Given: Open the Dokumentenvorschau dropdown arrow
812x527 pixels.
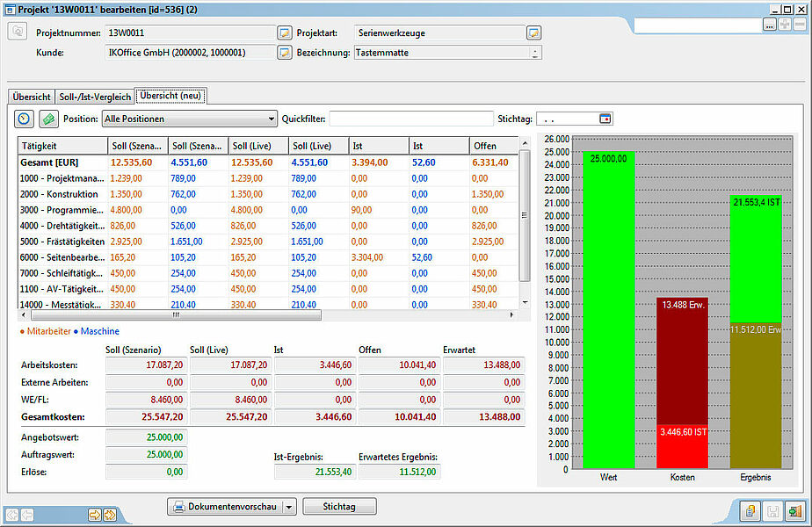Looking at the screenshot, I should point(289,507).
